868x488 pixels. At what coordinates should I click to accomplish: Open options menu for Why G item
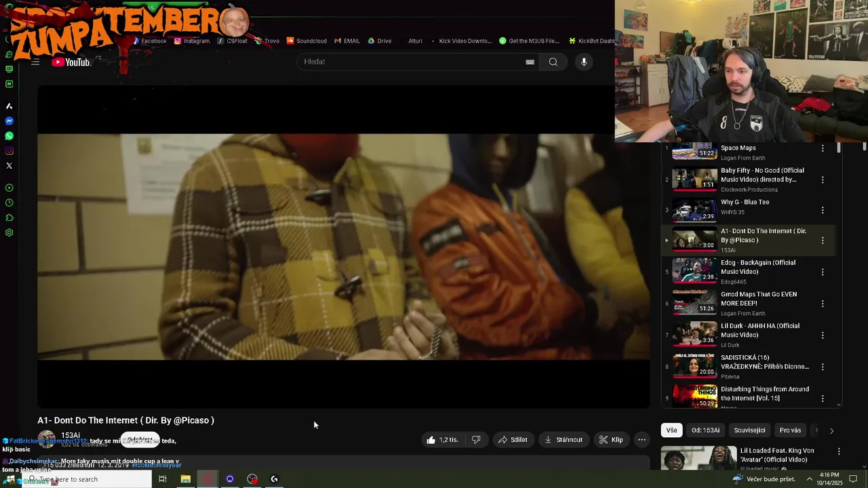pyautogui.click(x=823, y=210)
